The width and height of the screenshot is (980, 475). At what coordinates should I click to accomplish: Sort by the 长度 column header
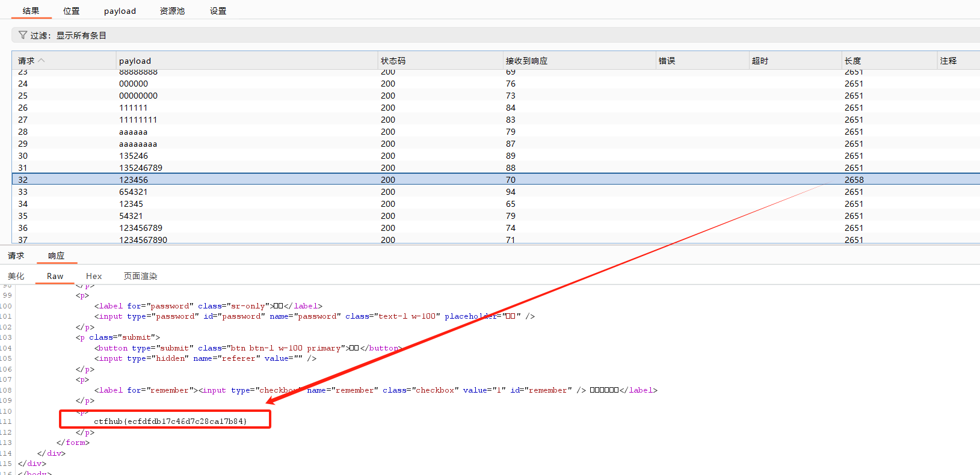889,61
